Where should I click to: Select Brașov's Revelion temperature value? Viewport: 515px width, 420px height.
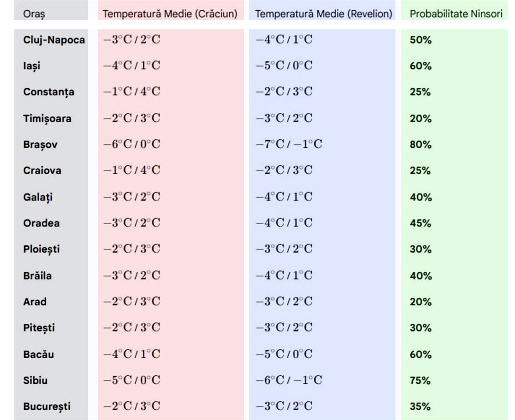point(289,144)
